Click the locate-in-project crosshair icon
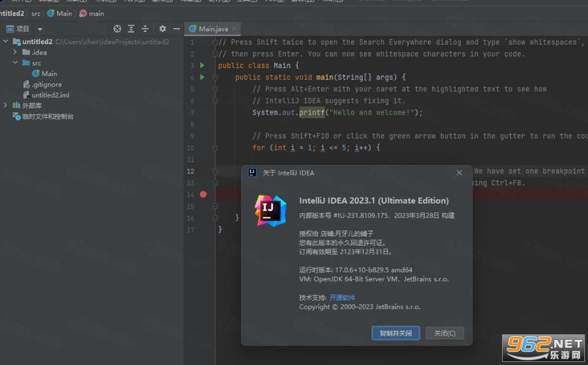 (117, 28)
